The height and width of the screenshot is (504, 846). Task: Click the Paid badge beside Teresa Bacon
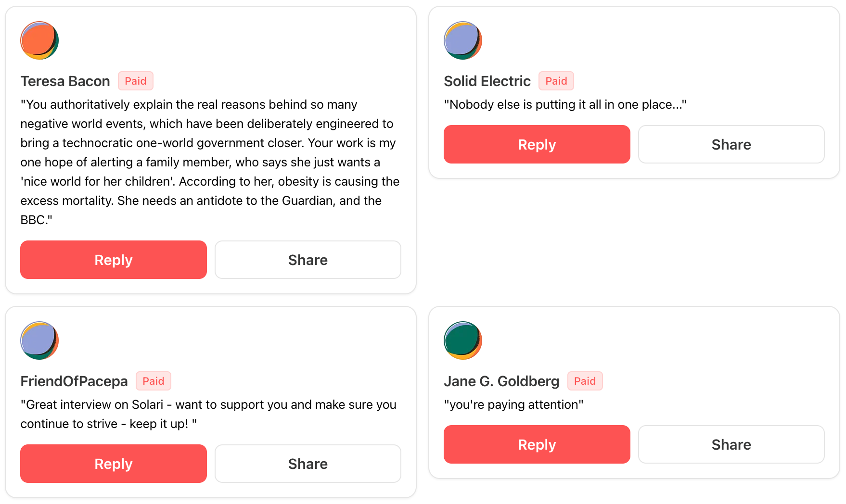point(136,81)
